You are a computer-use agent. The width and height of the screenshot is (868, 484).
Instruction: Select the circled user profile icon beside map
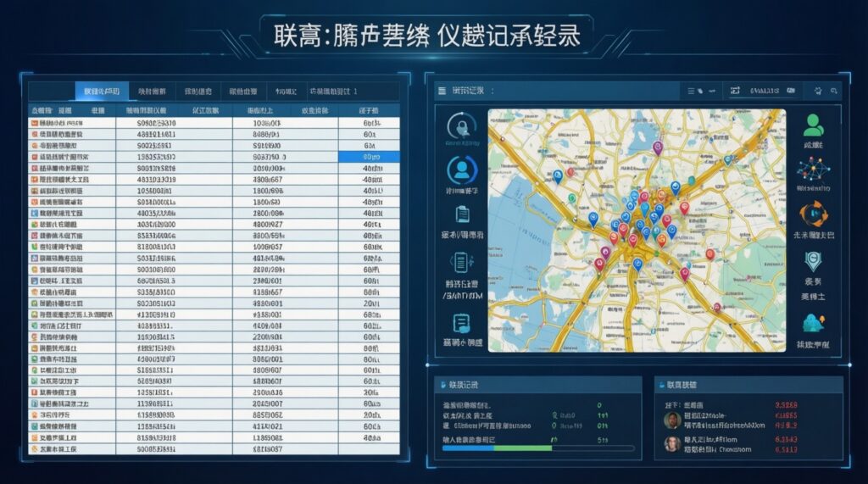tap(462, 171)
